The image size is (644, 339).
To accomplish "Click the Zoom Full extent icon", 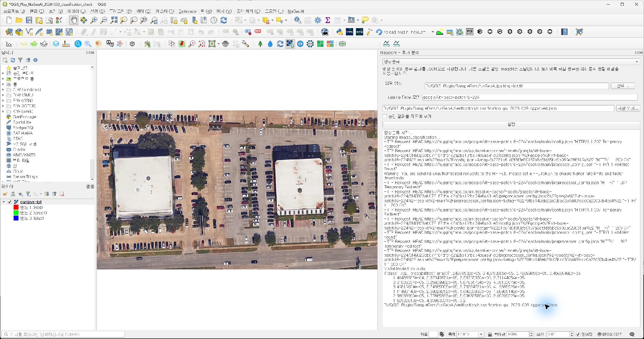I will tap(114, 20).
